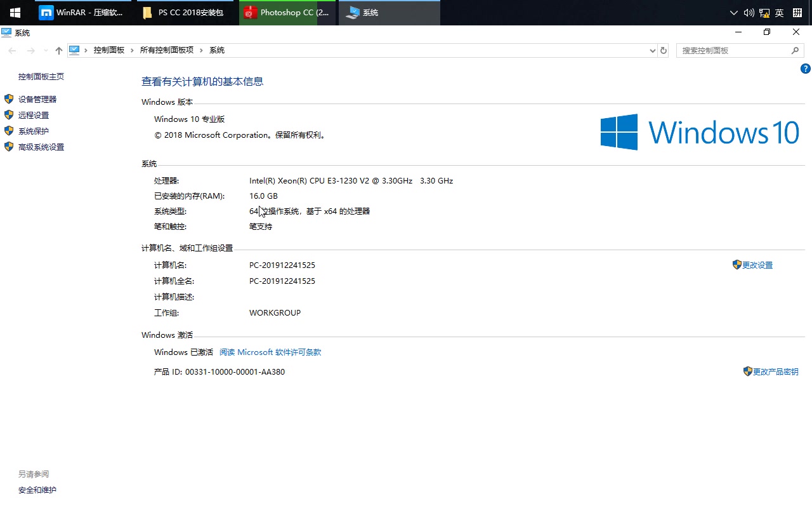
Task: Click the network icon in the system tray
Action: click(764, 12)
